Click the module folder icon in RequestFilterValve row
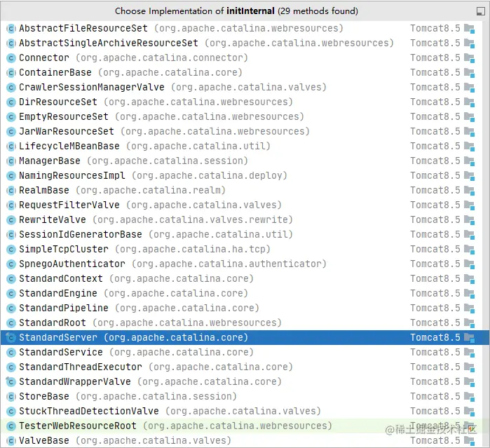Screen dimensions: 490x448 [x=470, y=205]
